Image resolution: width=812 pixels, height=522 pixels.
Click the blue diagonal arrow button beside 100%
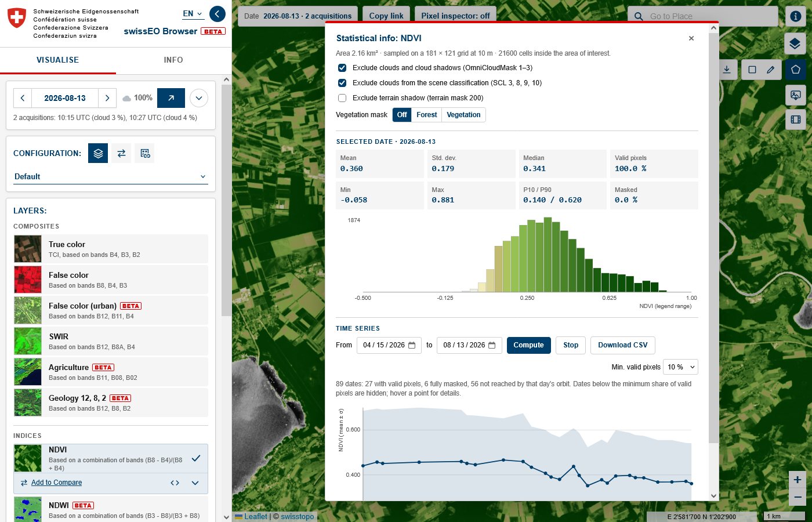click(171, 98)
